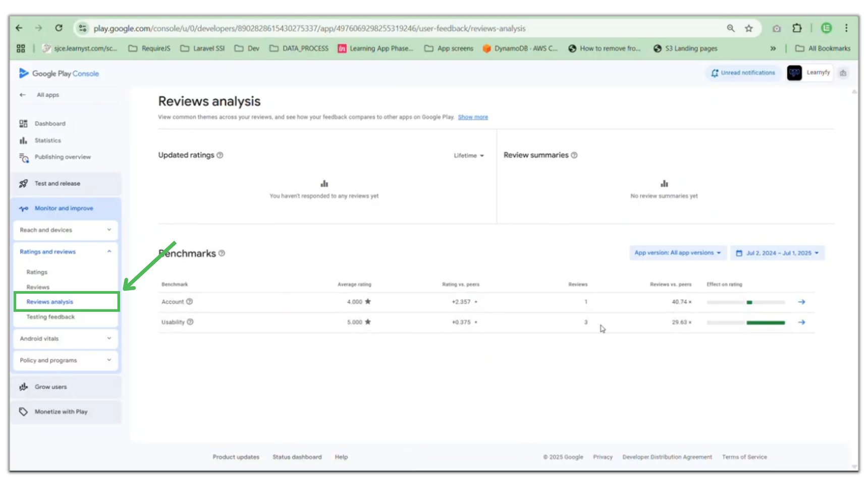
Task: Expand the Android vitals section
Action: [66, 339]
